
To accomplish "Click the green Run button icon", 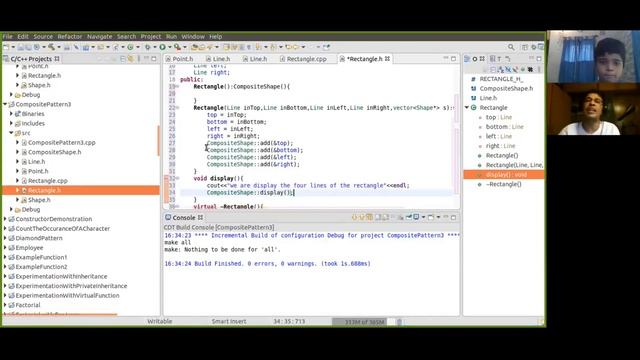I will [162, 47].
